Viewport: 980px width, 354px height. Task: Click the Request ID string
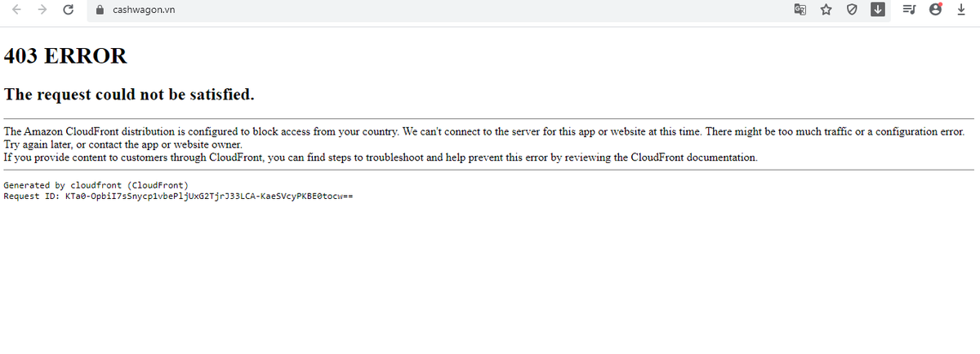tap(208, 197)
